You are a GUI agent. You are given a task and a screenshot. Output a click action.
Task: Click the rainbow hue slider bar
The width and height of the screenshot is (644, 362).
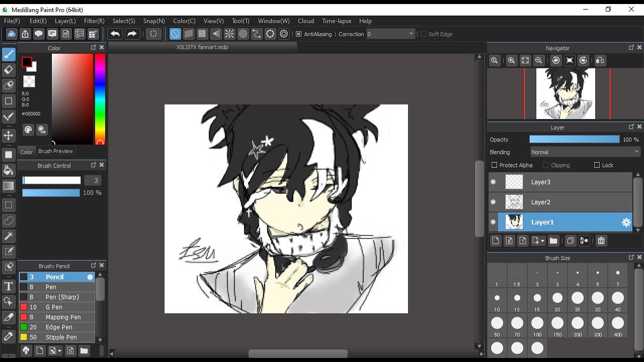100,99
